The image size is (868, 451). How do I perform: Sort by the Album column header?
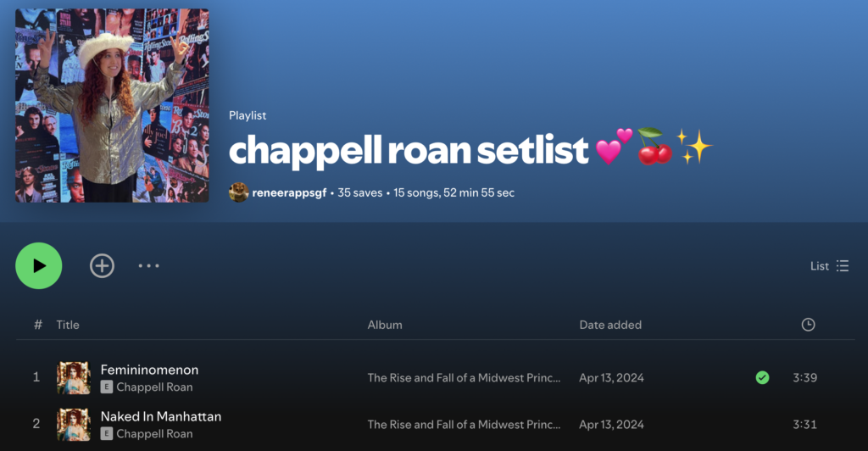385,325
